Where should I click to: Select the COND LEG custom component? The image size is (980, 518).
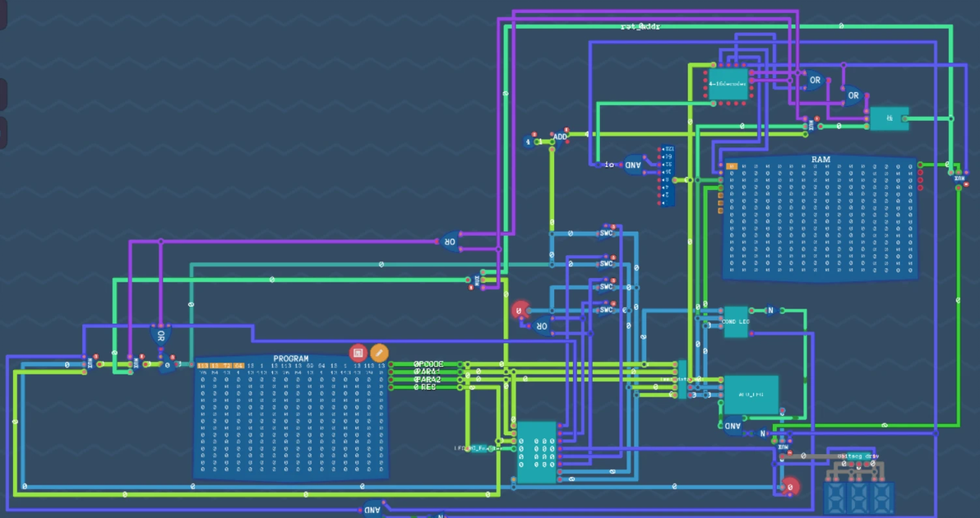(736, 321)
